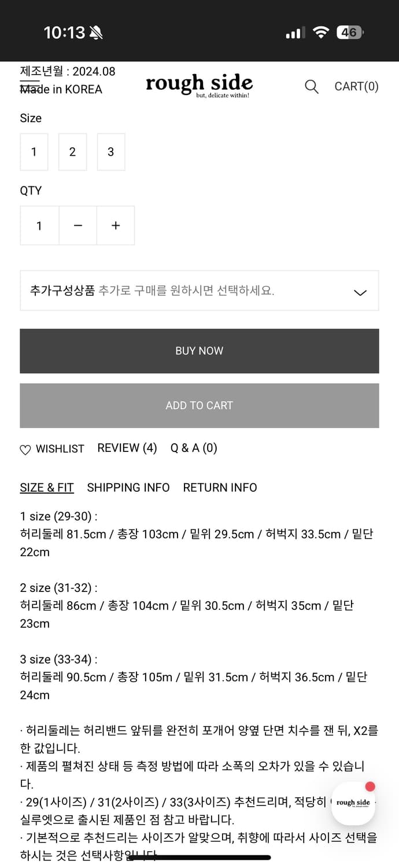Tap the quantity input field
399x868 pixels.
click(39, 226)
